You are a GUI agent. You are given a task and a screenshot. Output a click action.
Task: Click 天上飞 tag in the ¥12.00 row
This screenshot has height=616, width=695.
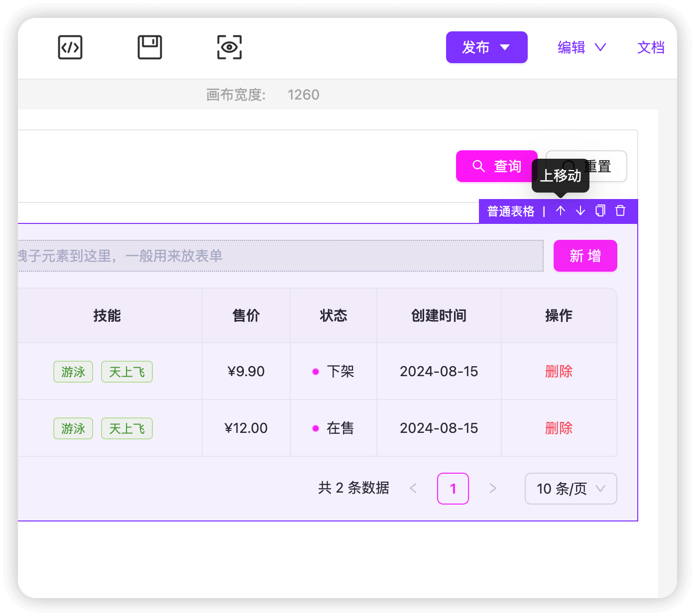[127, 428]
